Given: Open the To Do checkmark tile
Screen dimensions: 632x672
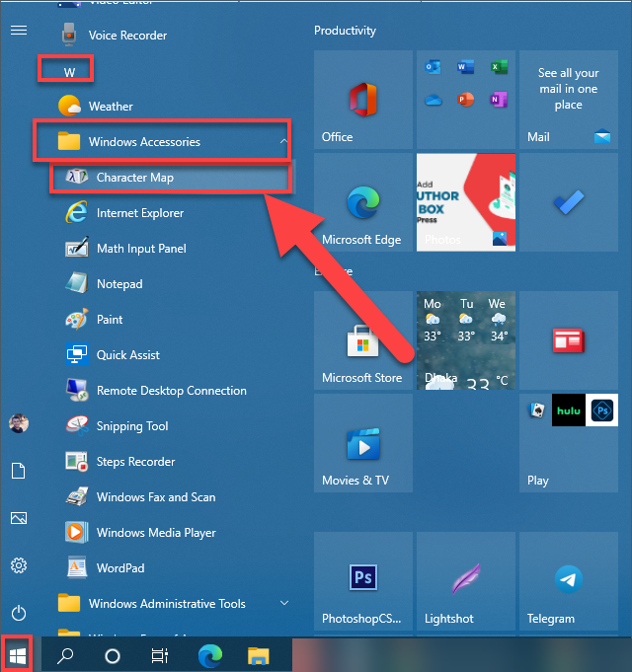Looking at the screenshot, I should (569, 202).
